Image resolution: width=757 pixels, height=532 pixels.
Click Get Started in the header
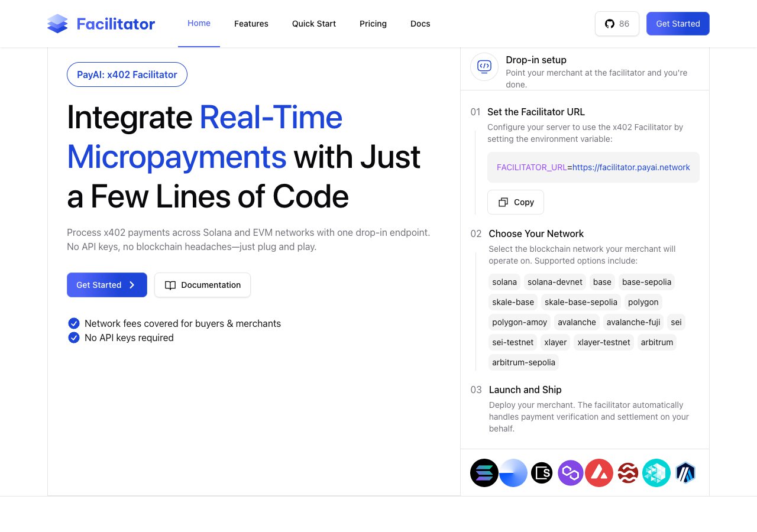pos(678,24)
